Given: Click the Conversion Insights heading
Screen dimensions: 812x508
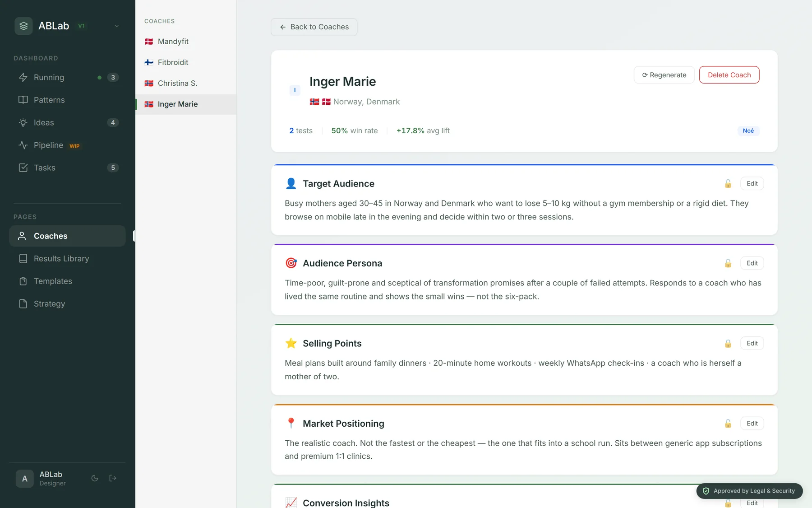Looking at the screenshot, I should (x=346, y=503).
